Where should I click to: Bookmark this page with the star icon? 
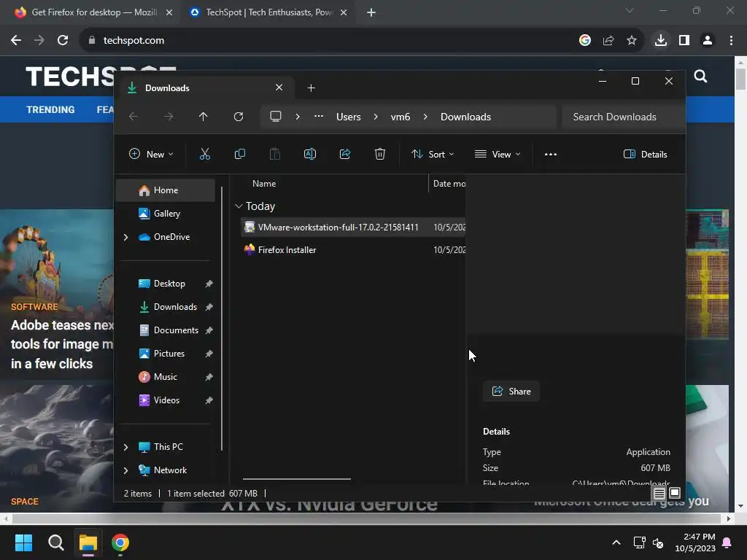(x=631, y=41)
